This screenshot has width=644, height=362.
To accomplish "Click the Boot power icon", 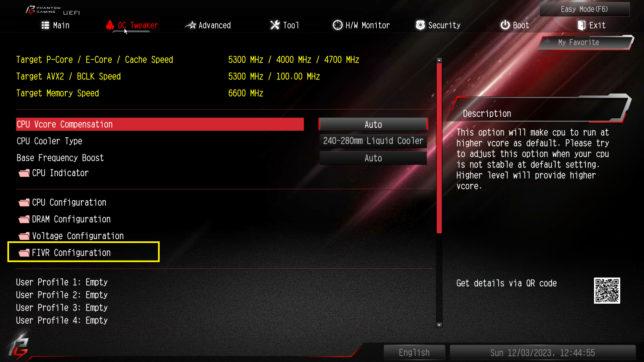I will [505, 25].
